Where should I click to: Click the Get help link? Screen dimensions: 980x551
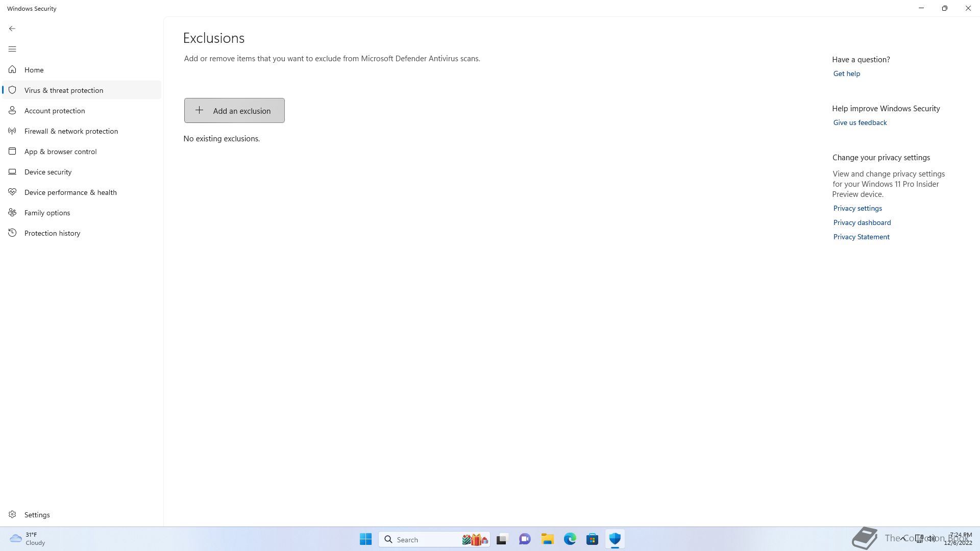pyautogui.click(x=846, y=73)
